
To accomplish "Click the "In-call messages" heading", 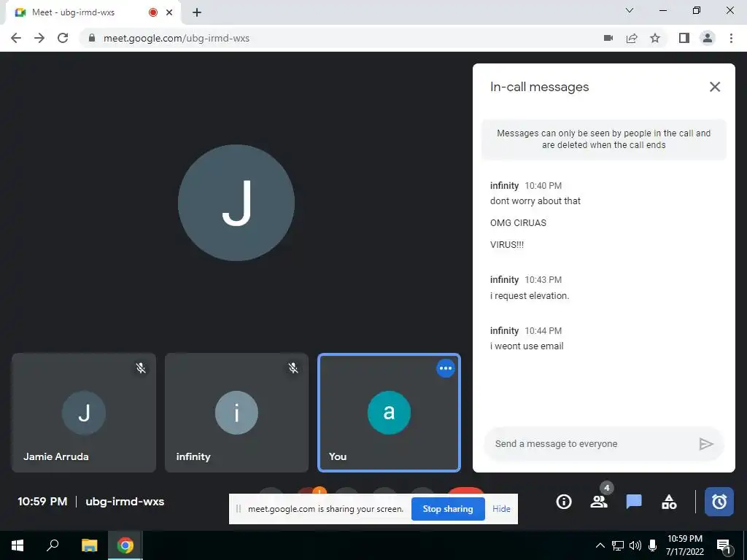I will 539,87.
